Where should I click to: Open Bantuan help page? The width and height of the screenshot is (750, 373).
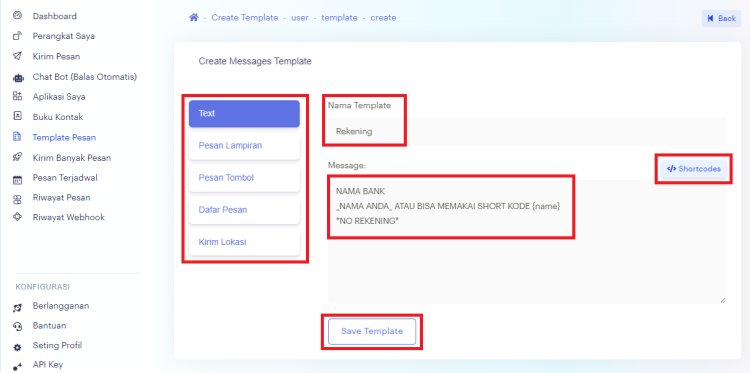[49, 326]
